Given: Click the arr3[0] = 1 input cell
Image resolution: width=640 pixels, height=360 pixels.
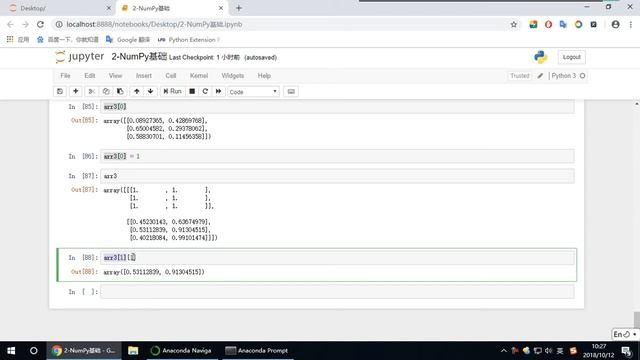Looking at the screenshot, I should coord(337,156).
